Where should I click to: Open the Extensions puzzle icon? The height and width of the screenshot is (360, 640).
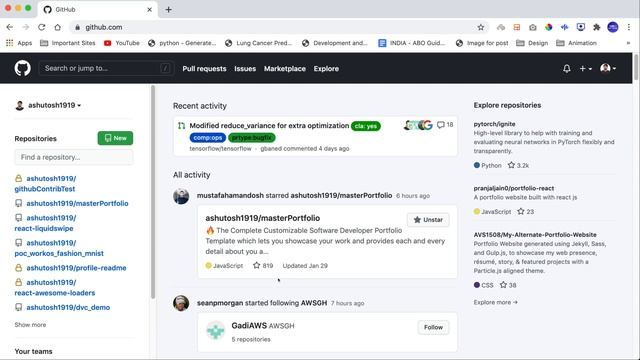pyautogui.click(x=596, y=27)
